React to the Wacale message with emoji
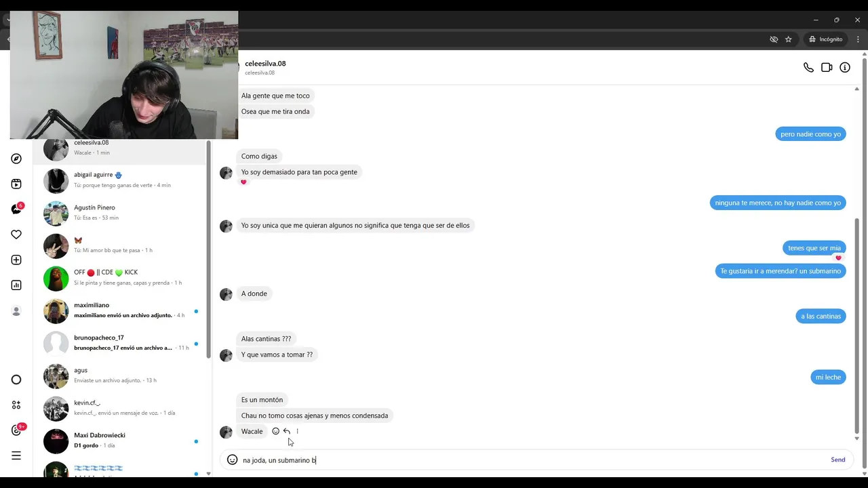The width and height of the screenshot is (868, 488). [x=275, y=431]
